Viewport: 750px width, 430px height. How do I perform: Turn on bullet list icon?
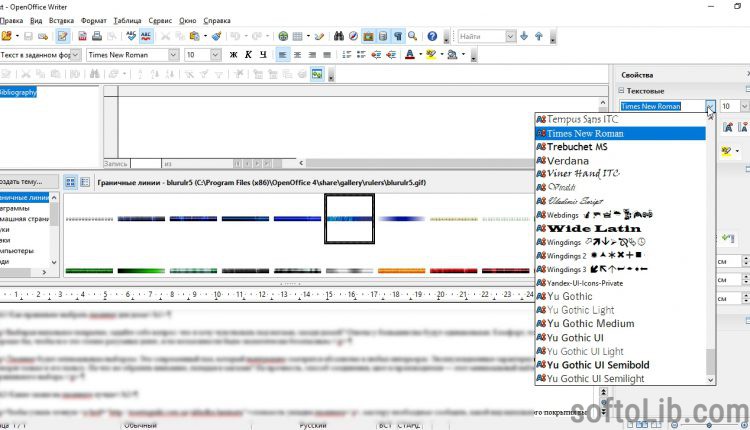[361, 55]
